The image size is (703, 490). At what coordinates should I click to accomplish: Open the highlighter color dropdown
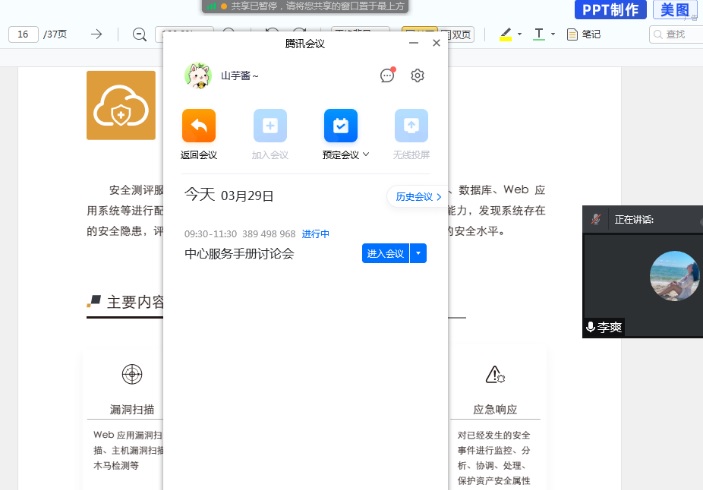[520, 35]
